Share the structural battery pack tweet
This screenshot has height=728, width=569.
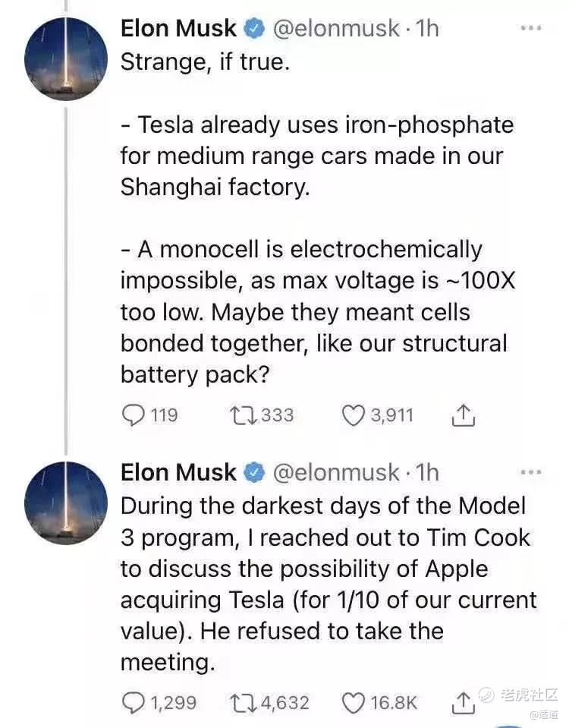click(x=462, y=414)
